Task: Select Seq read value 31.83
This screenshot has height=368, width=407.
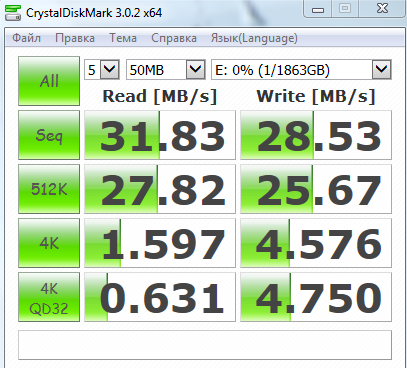Action: [160, 135]
